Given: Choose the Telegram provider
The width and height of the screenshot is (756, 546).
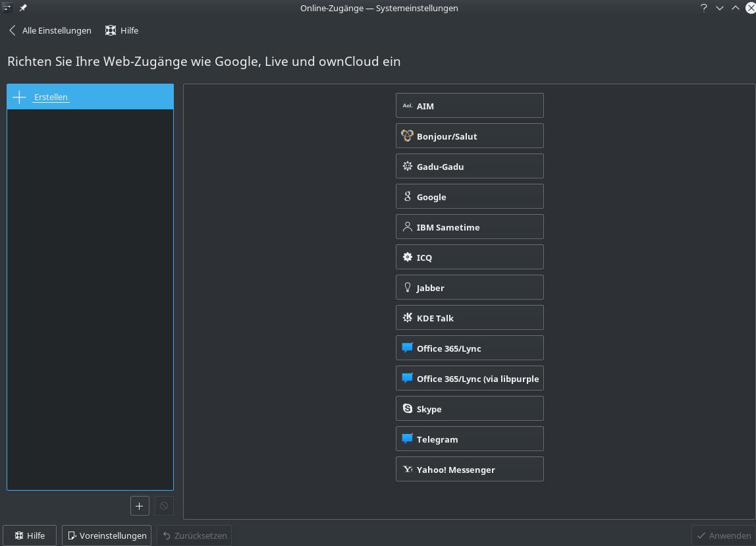Looking at the screenshot, I should tap(470, 439).
